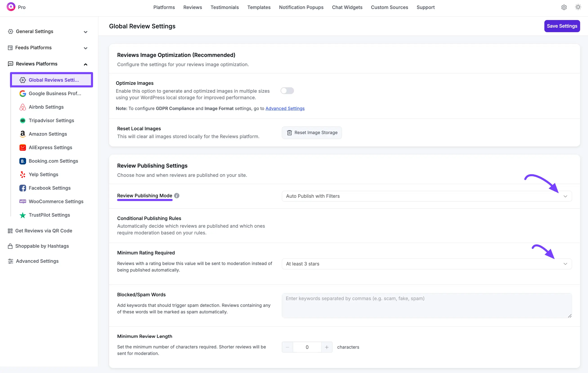This screenshot has width=588, height=373.
Task: Collapse the Reviews Platforms section
Action: coord(85,64)
